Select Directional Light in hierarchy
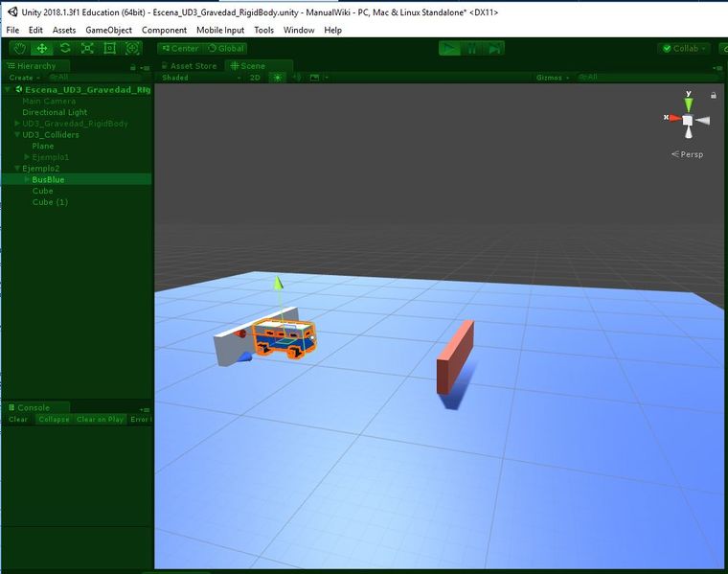Viewport: 728px width, 574px height. click(55, 112)
